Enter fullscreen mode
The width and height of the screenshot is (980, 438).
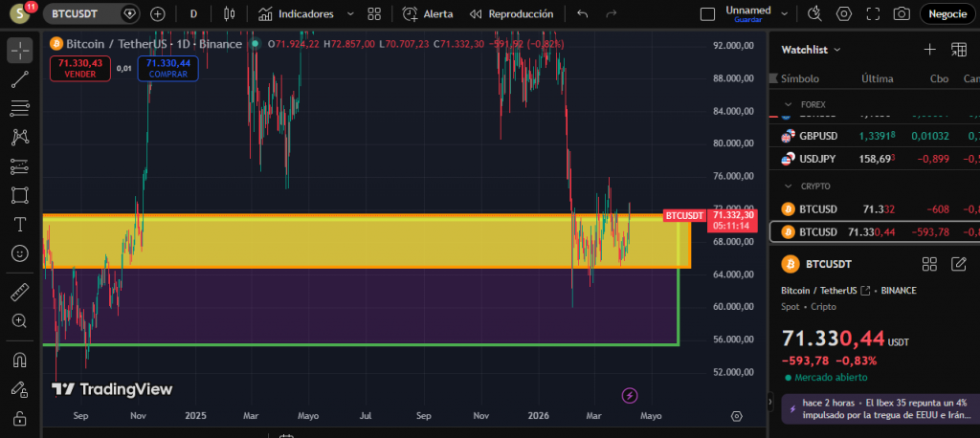872,13
